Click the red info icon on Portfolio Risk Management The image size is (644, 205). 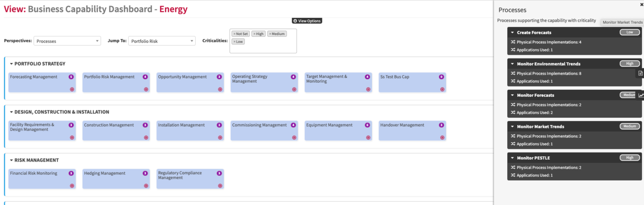[x=146, y=89]
